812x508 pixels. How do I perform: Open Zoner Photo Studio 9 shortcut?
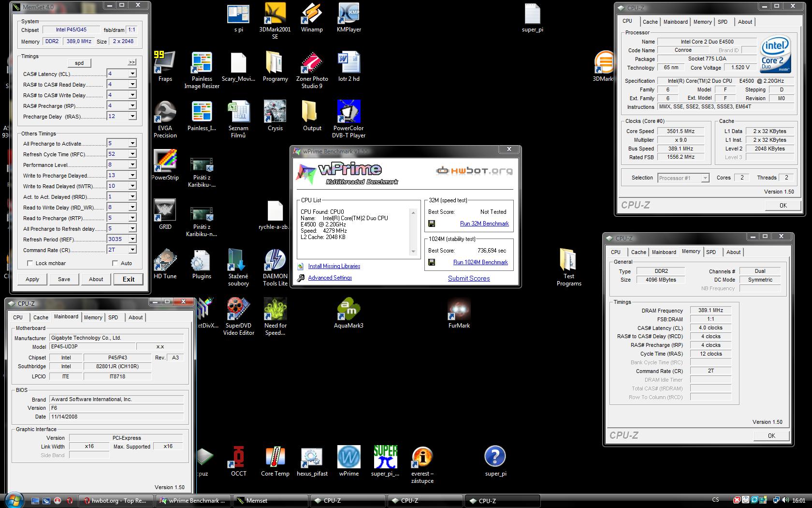(x=312, y=71)
